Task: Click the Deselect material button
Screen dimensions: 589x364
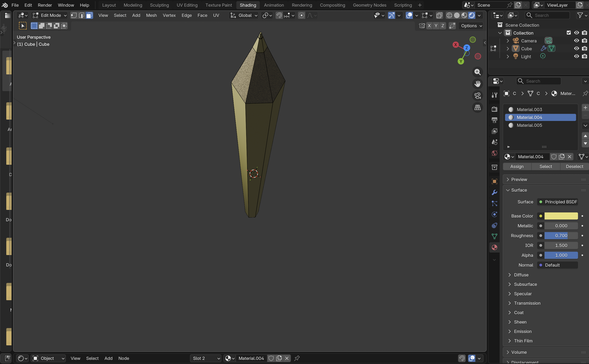Action: click(x=574, y=166)
